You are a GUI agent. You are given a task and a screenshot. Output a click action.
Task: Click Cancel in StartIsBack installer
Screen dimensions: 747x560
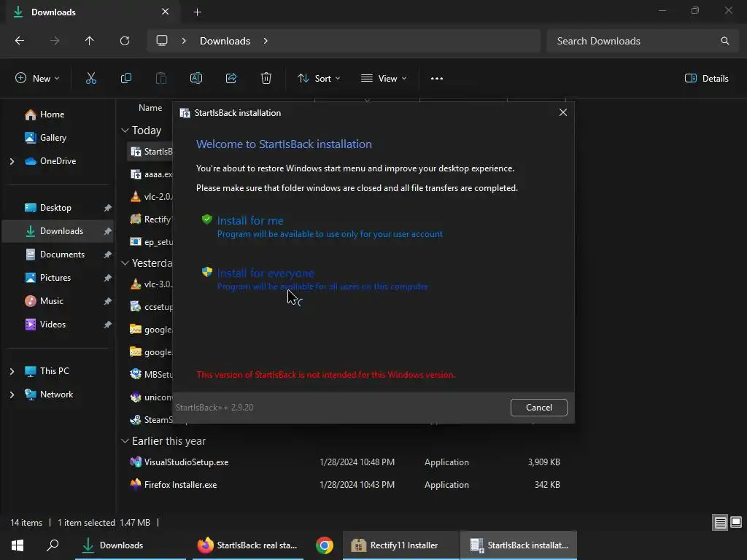click(x=539, y=408)
